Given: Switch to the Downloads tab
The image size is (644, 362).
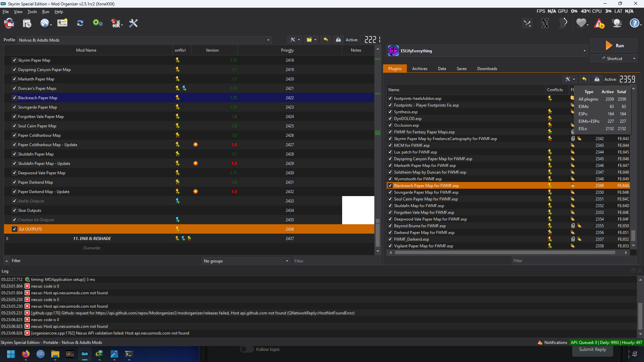Looking at the screenshot, I should (487, 69).
